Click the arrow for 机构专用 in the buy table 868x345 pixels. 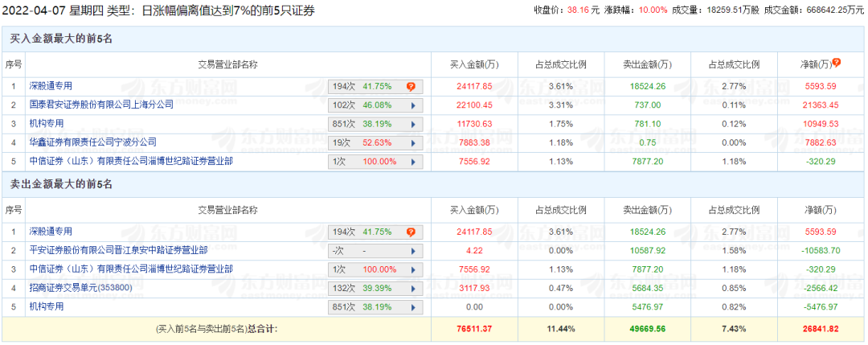click(413, 124)
